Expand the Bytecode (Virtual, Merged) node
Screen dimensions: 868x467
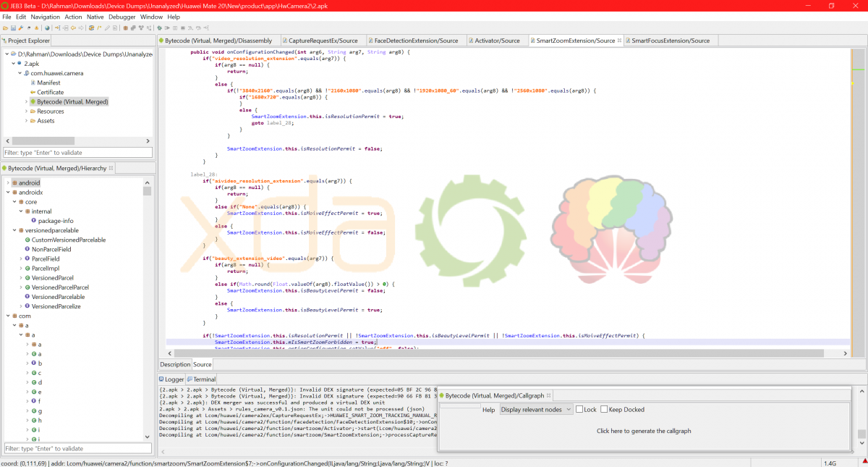(x=25, y=101)
